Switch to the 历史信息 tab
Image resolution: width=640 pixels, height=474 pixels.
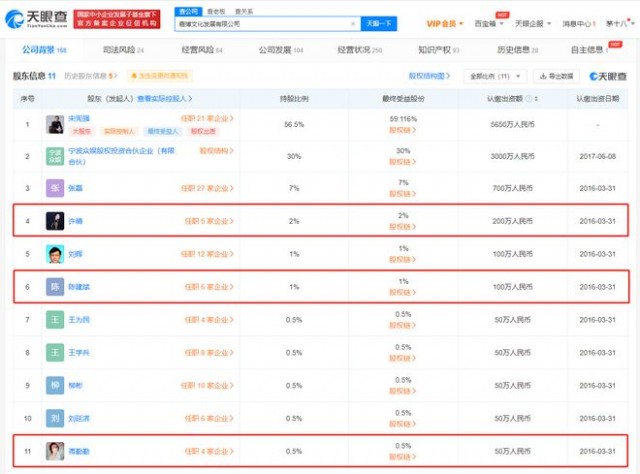point(518,50)
